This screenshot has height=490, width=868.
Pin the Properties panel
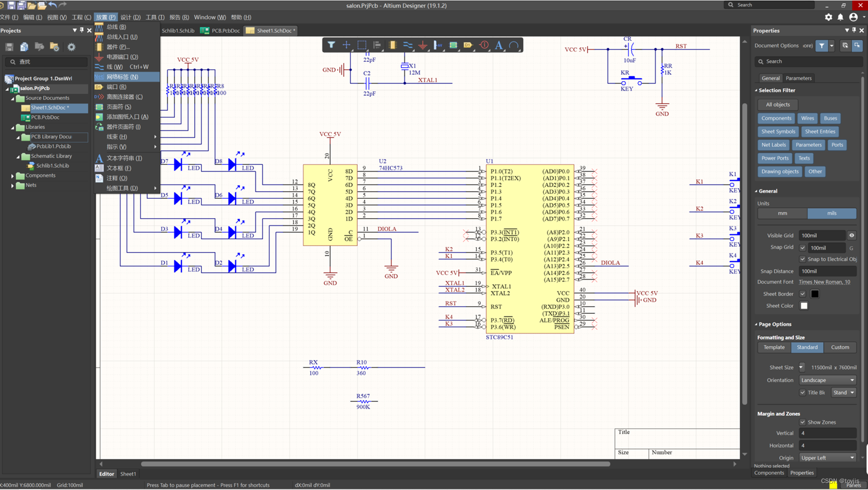854,31
